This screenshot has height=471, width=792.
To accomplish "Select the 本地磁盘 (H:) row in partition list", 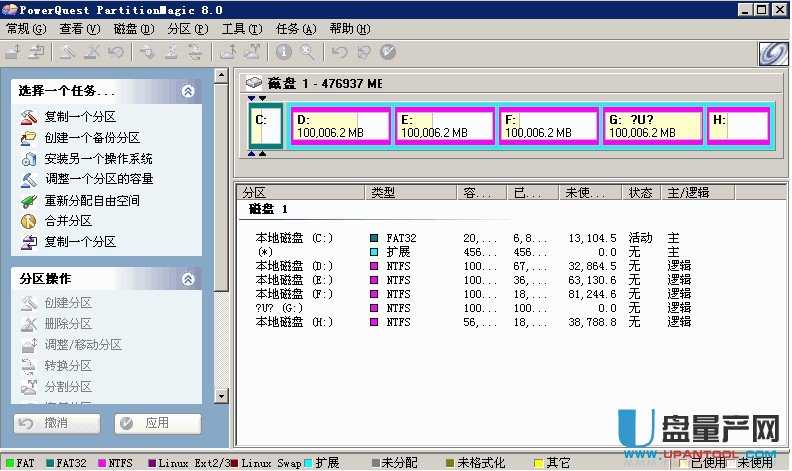I will pyautogui.click(x=293, y=322).
